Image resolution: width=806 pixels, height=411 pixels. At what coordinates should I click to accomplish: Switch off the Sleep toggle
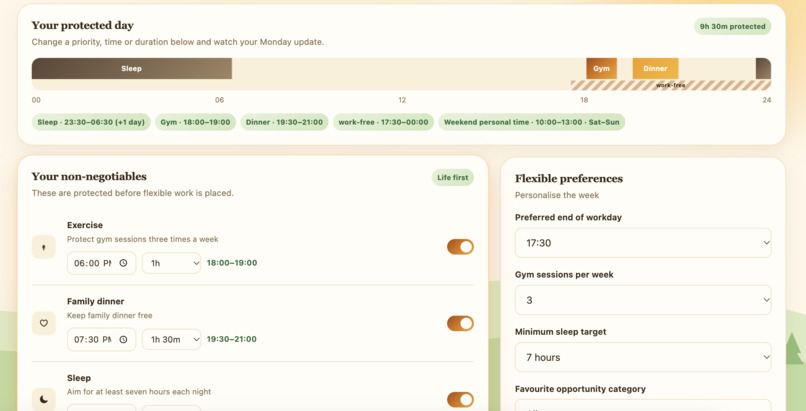[460, 400]
